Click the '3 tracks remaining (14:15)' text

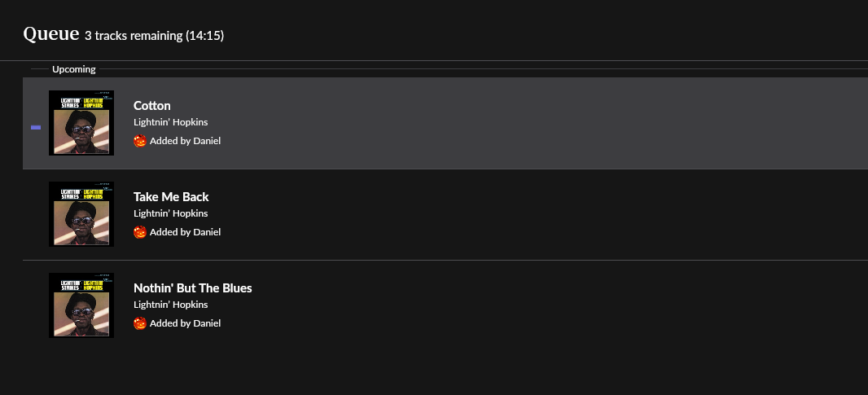tap(155, 36)
